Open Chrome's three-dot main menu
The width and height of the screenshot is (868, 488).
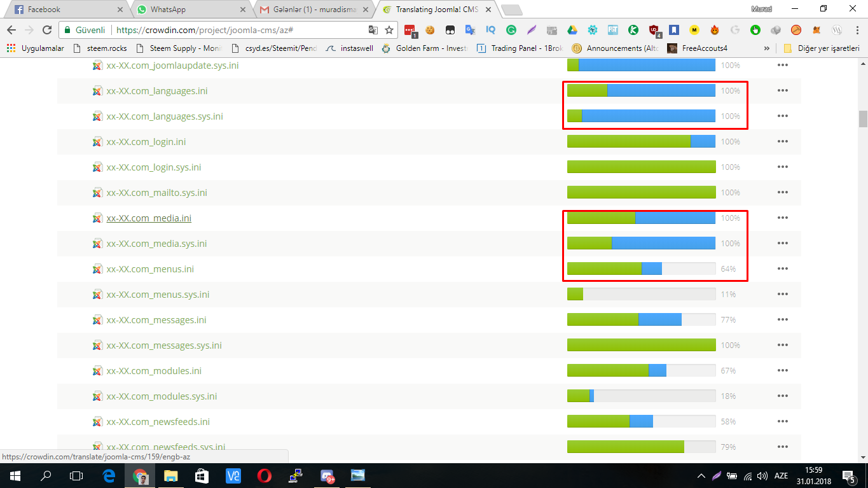tap(856, 30)
